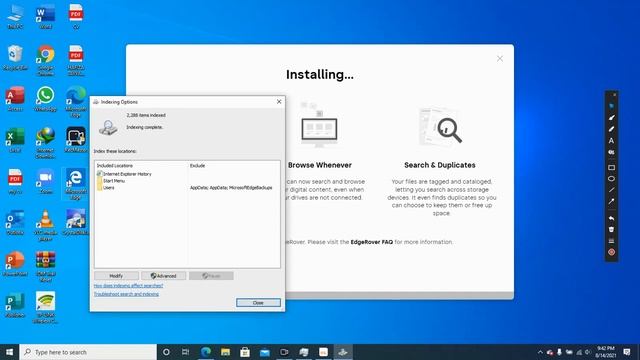The width and height of the screenshot is (640, 360).
Task: Click the Windows Start button
Action: (9, 352)
